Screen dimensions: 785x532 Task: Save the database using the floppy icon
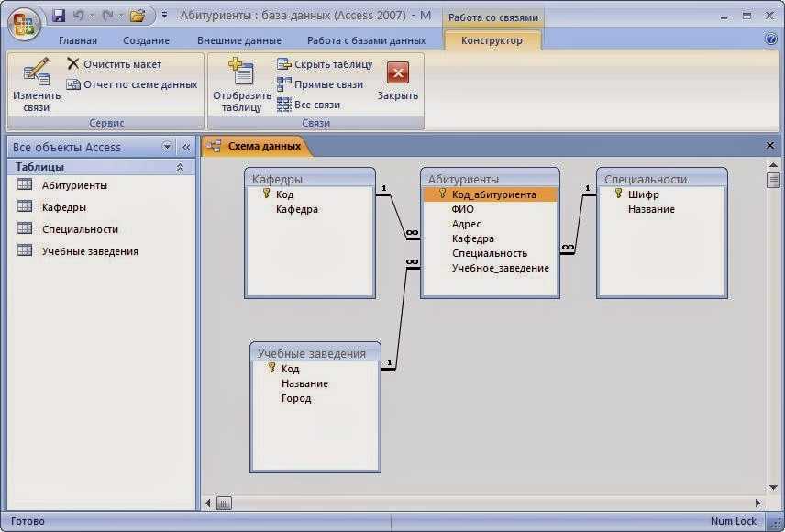point(59,16)
